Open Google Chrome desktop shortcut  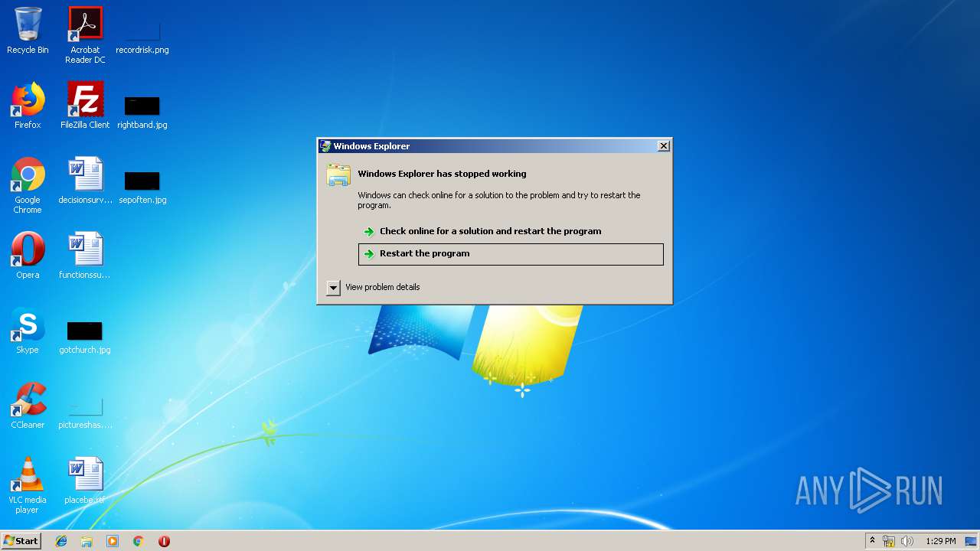(x=28, y=185)
